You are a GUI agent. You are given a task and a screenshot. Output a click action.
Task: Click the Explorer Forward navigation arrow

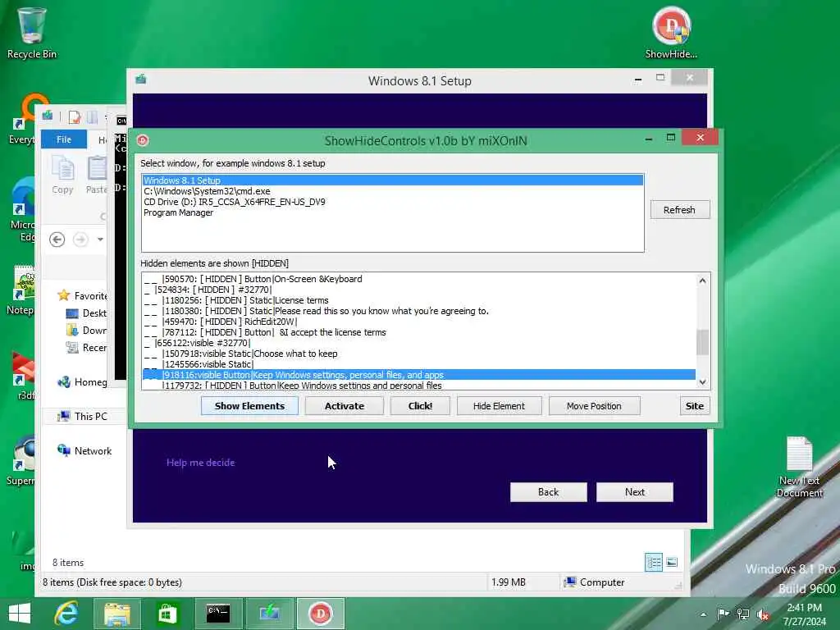point(81,239)
